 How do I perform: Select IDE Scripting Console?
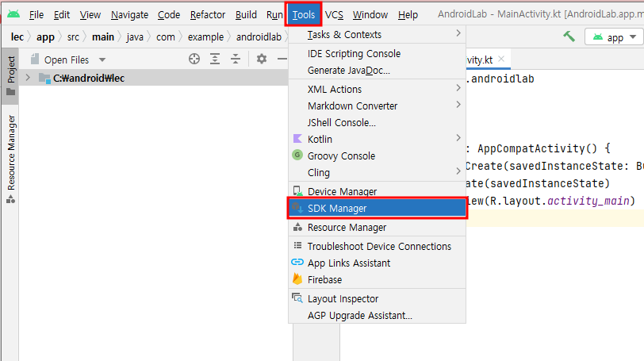coord(377,54)
